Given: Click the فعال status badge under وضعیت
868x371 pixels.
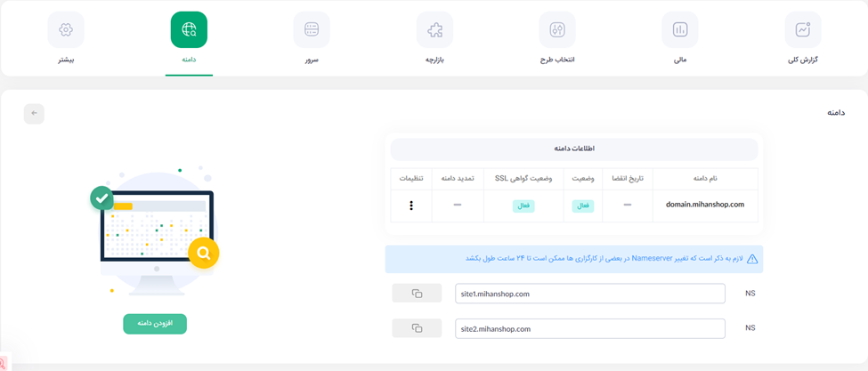Looking at the screenshot, I should (x=583, y=206).
